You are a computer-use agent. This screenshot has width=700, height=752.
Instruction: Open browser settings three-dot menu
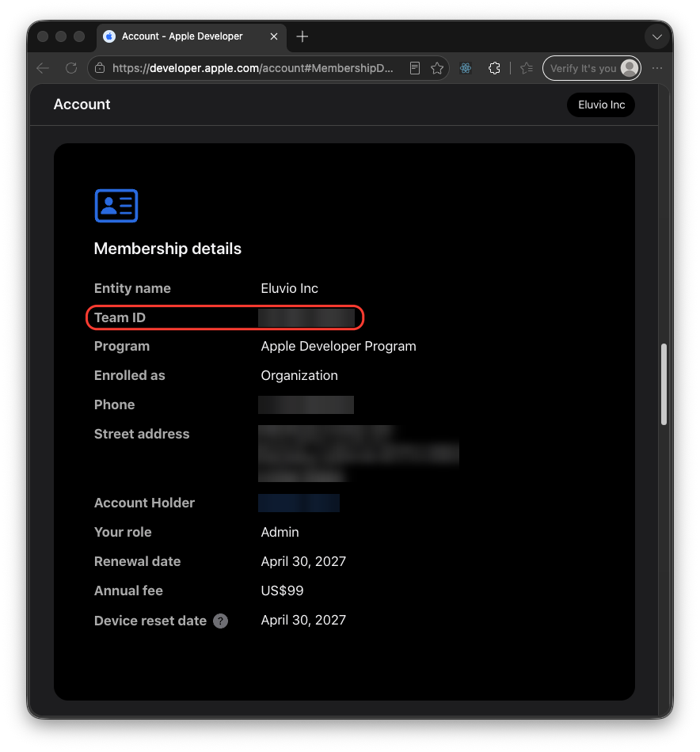click(656, 68)
